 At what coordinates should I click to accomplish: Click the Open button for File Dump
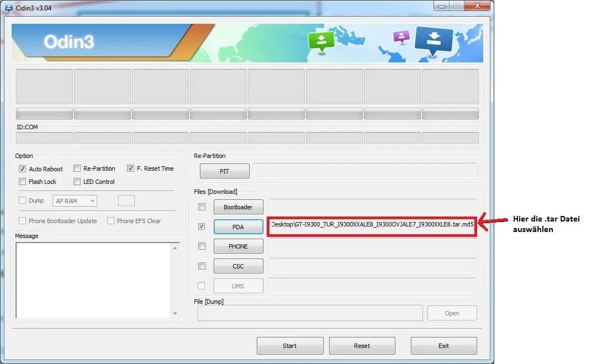(x=452, y=313)
